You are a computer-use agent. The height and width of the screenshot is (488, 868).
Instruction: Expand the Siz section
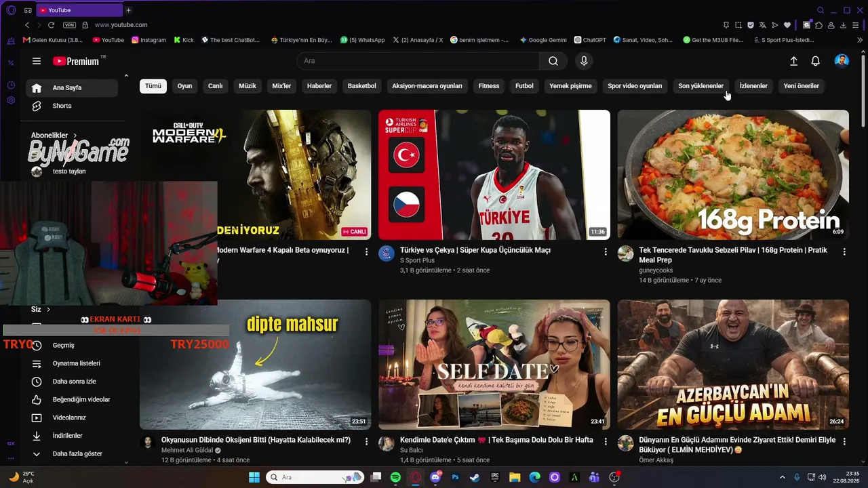click(41, 309)
